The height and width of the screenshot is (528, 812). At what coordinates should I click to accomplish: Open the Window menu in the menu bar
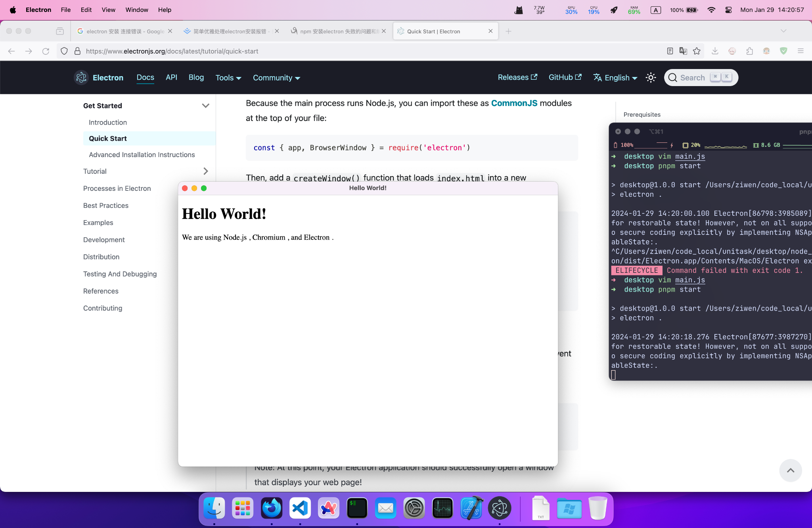136,10
